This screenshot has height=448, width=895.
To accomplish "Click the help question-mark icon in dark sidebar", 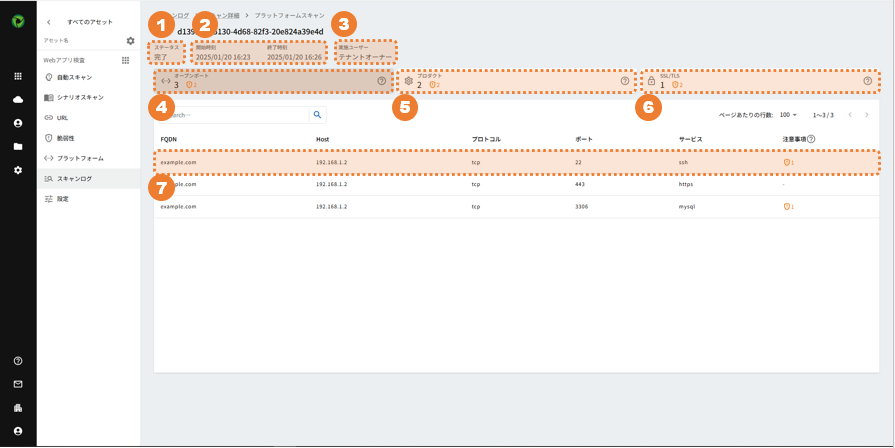I will click(18, 361).
